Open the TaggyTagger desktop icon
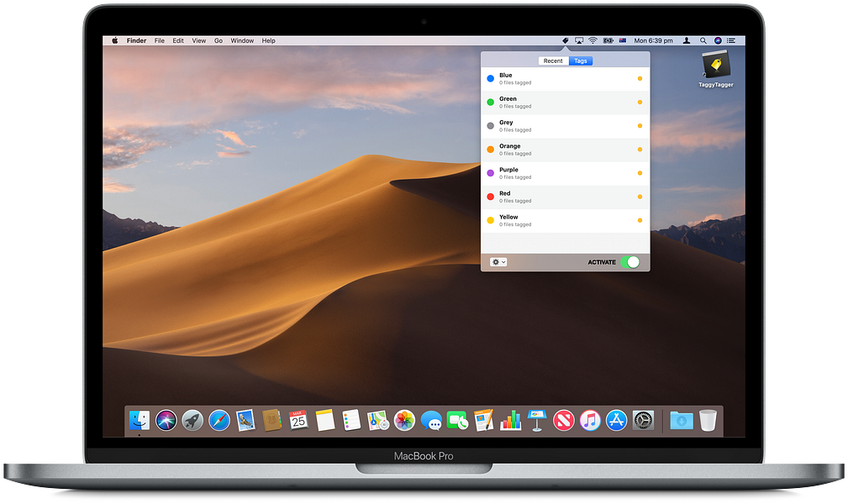The image size is (848, 504). [716, 69]
